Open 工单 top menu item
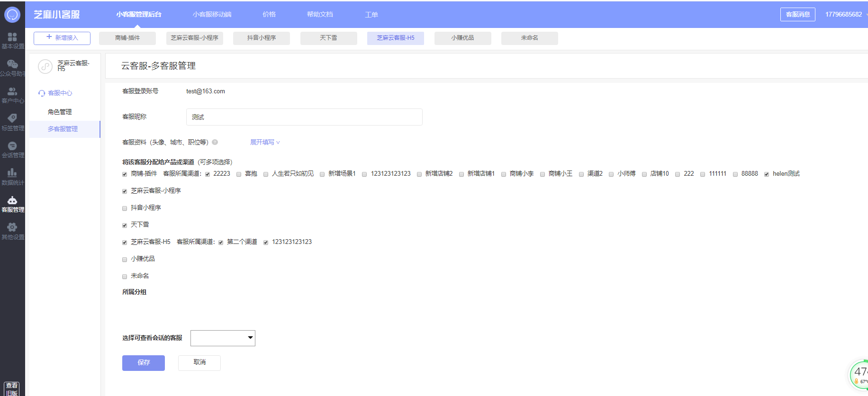Viewport: 868px width, 396px height. [371, 15]
